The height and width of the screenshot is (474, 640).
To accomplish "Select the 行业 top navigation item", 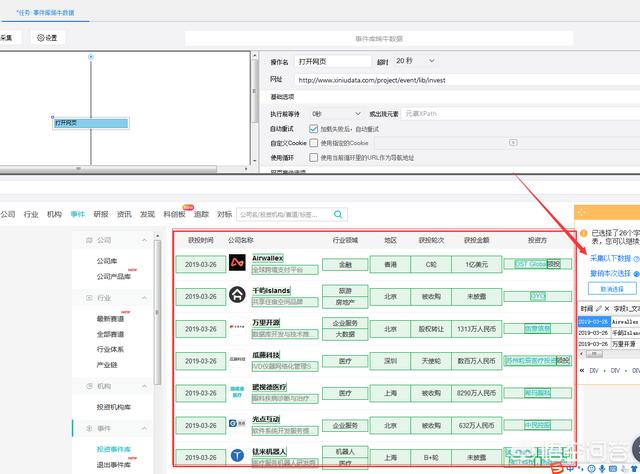I will pyautogui.click(x=31, y=214).
